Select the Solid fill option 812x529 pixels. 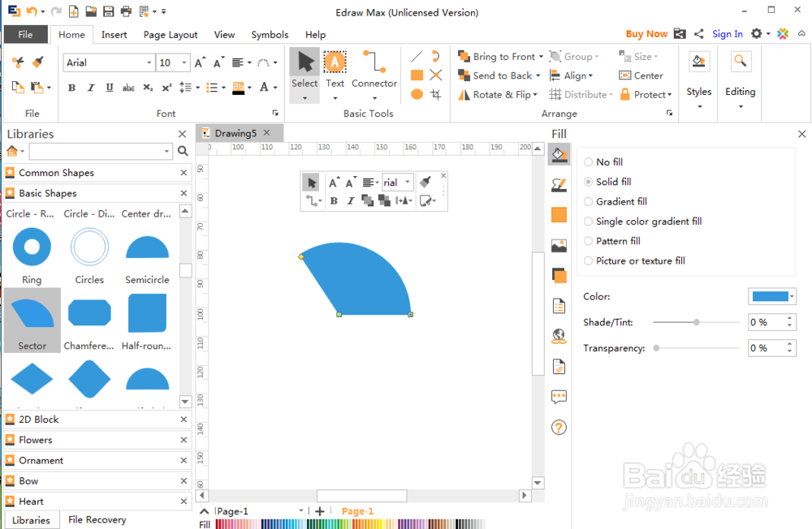click(608, 182)
